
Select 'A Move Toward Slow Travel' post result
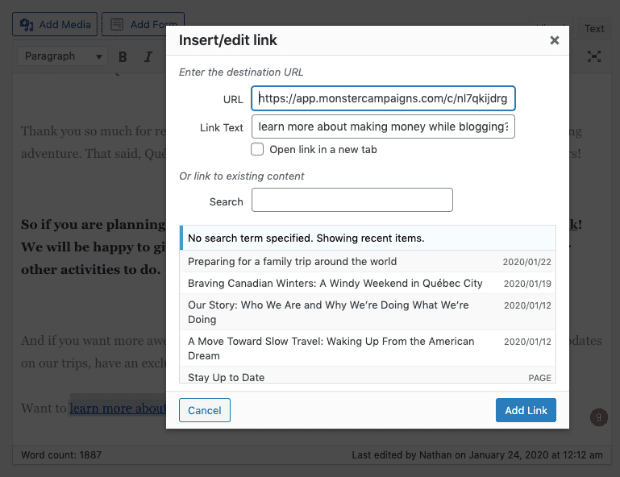[368, 348]
